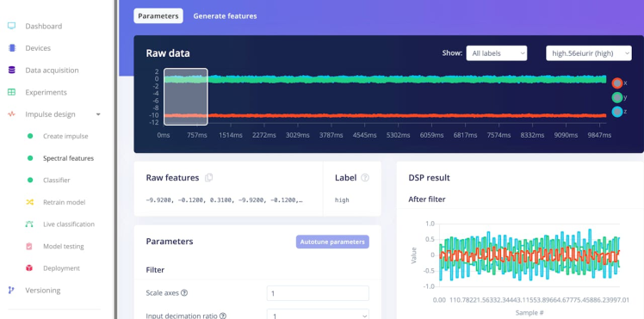The height and width of the screenshot is (319, 644).
Task: Toggle z axis series in legend
Action: [617, 112]
